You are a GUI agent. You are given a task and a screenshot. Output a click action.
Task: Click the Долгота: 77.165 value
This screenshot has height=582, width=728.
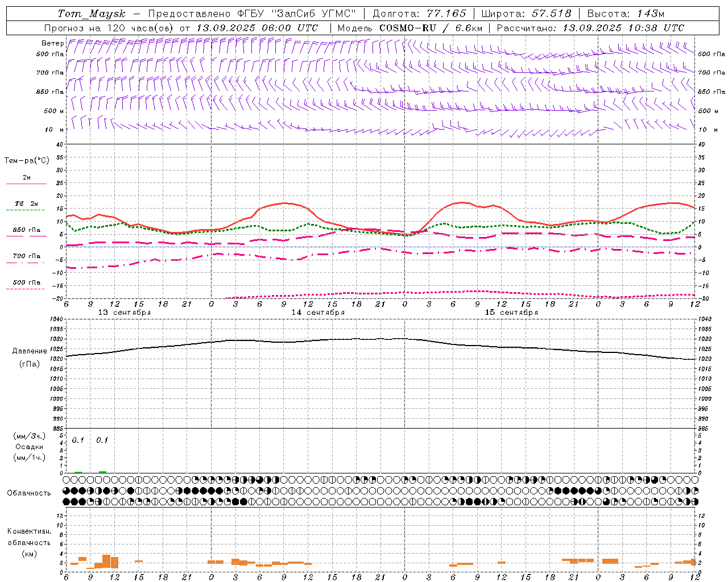[x=419, y=14]
